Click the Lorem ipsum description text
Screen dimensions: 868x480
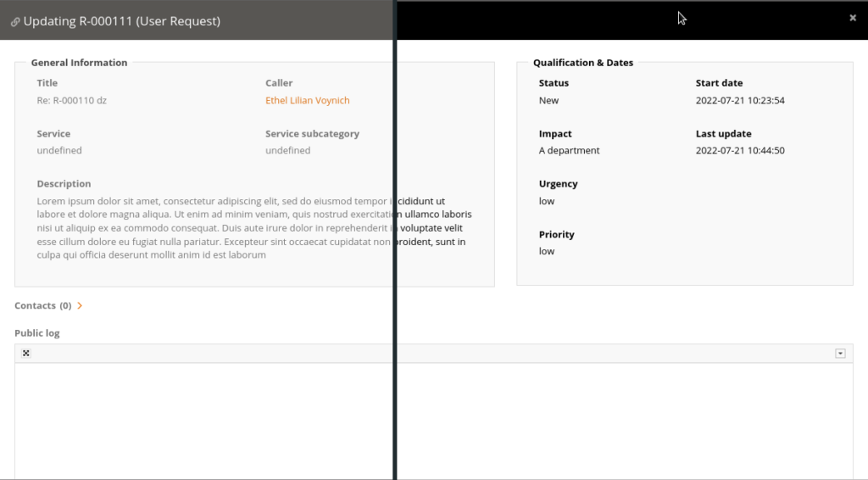[254, 227]
